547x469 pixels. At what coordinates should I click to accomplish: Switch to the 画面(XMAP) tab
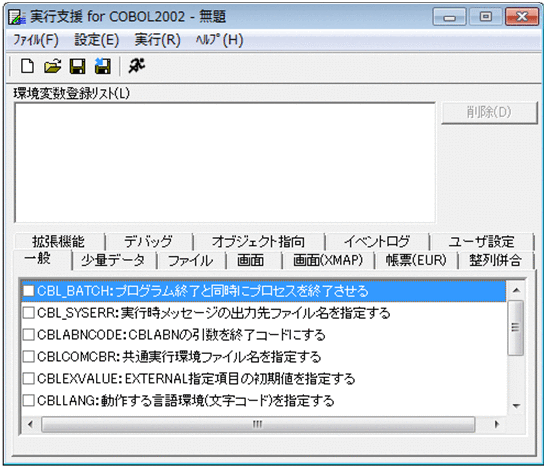click(x=328, y=260)
